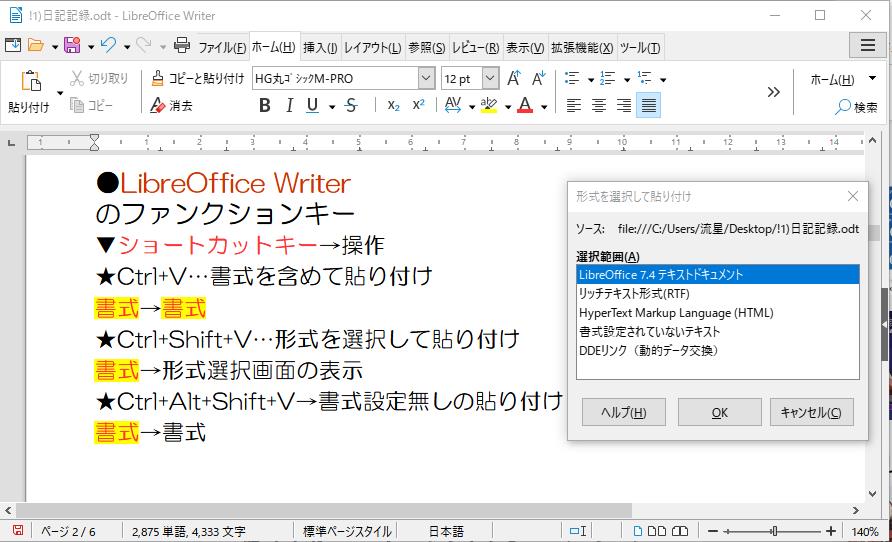892x542 pixels.
Task: Click ヘルプ(H) button in dialog
Action: [623, 412]
